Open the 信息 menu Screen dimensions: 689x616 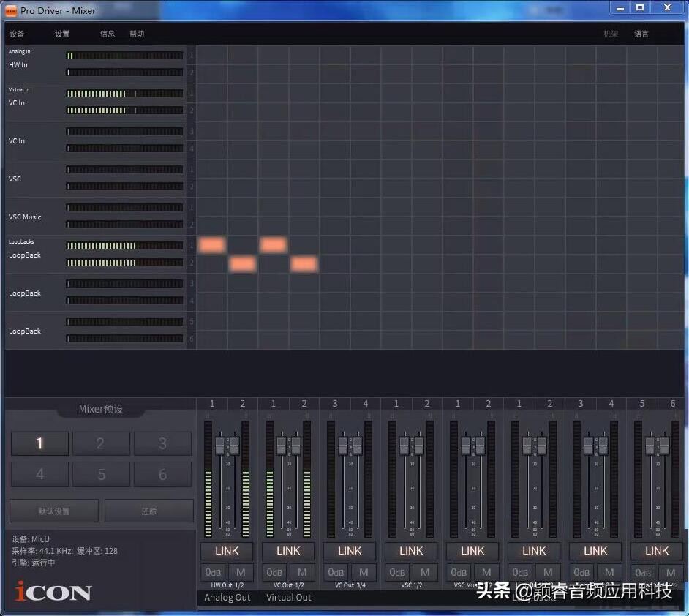[108, 34]
